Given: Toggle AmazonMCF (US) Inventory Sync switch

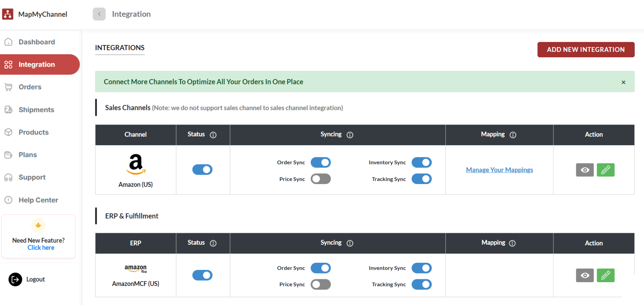Looking at the screenshot, I should (422, 268).
